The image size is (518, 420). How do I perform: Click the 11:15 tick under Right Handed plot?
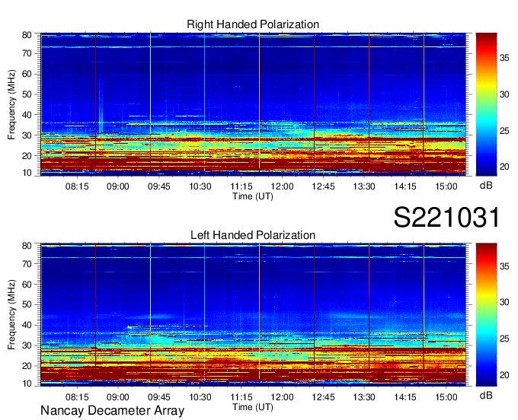[241, 186]
